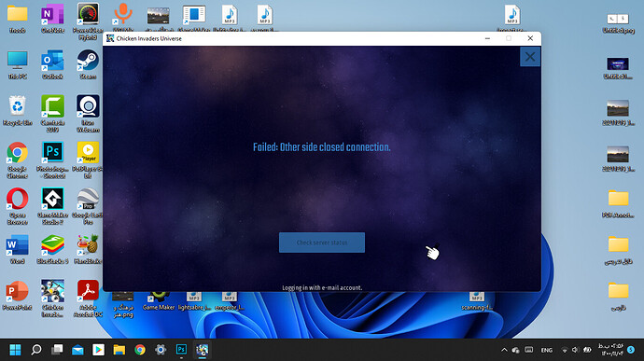Open the Mail app in taskbar

(77, 350)
